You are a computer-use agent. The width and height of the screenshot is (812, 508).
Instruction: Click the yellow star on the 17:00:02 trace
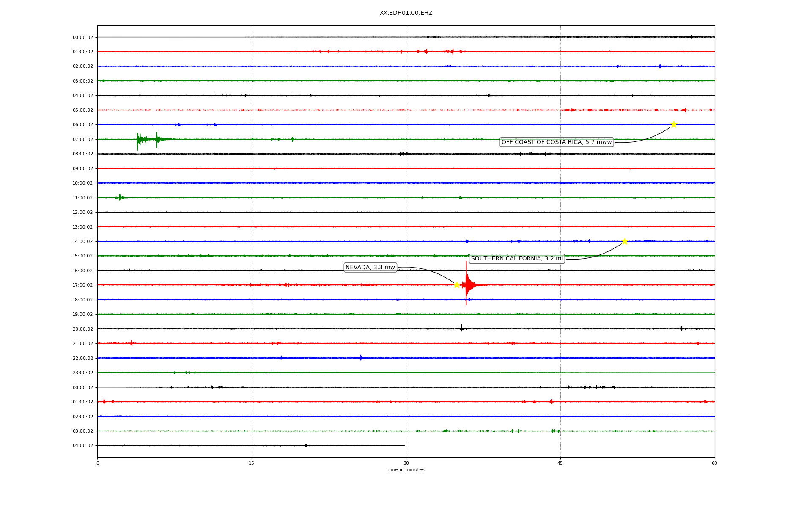(457, 285)
